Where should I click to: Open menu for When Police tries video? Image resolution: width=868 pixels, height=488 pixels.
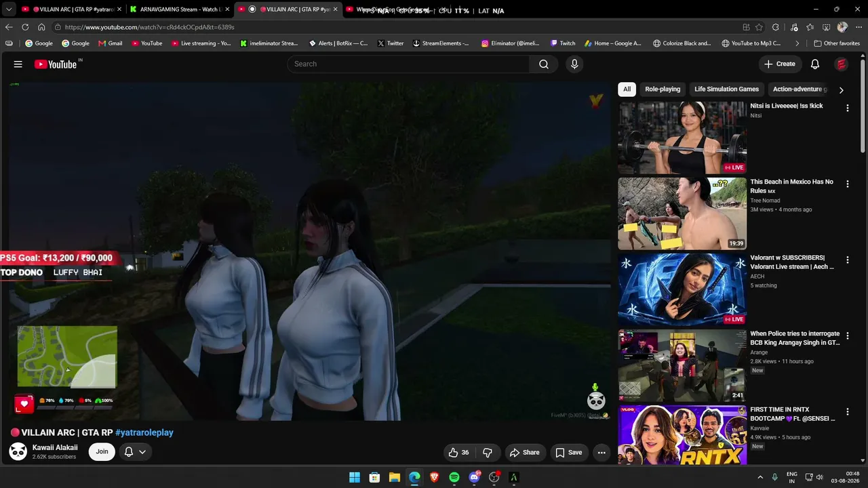pyautogui.click(x=847, y=335)
